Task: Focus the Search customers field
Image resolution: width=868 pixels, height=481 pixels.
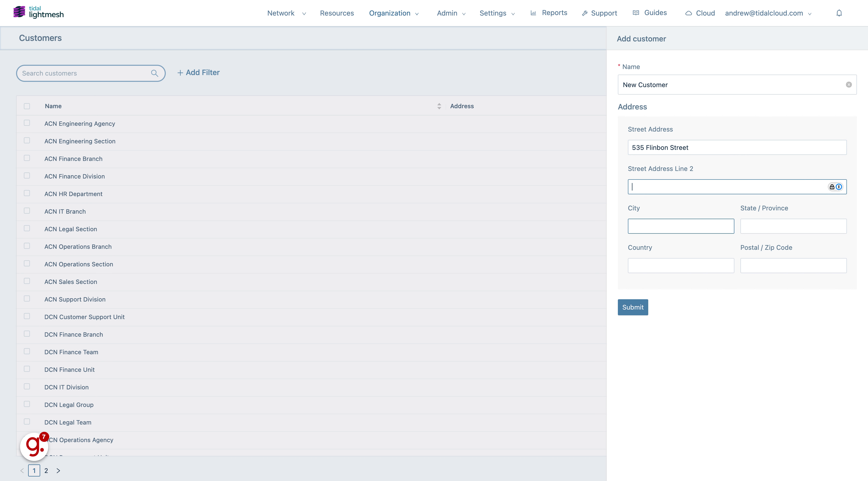Action: click(x=91, y=73)
